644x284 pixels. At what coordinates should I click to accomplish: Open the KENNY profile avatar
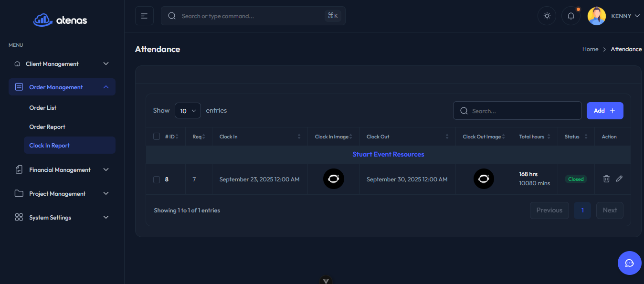(596, 16)
